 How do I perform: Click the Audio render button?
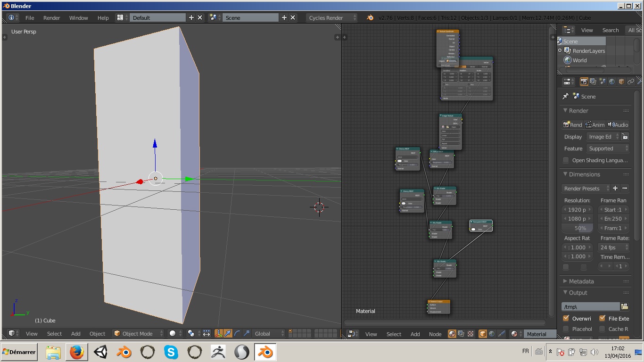click(618, 124)
